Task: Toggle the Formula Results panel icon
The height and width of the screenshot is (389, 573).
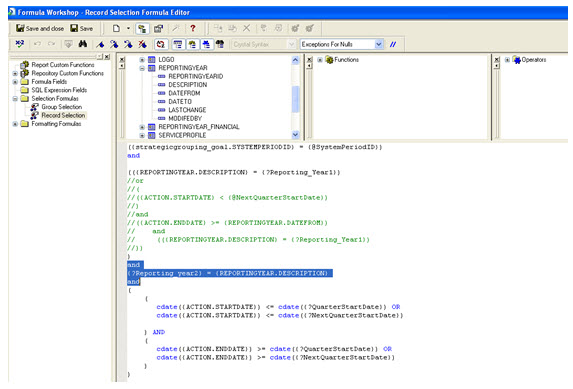Action: click(x=220, y=44)
